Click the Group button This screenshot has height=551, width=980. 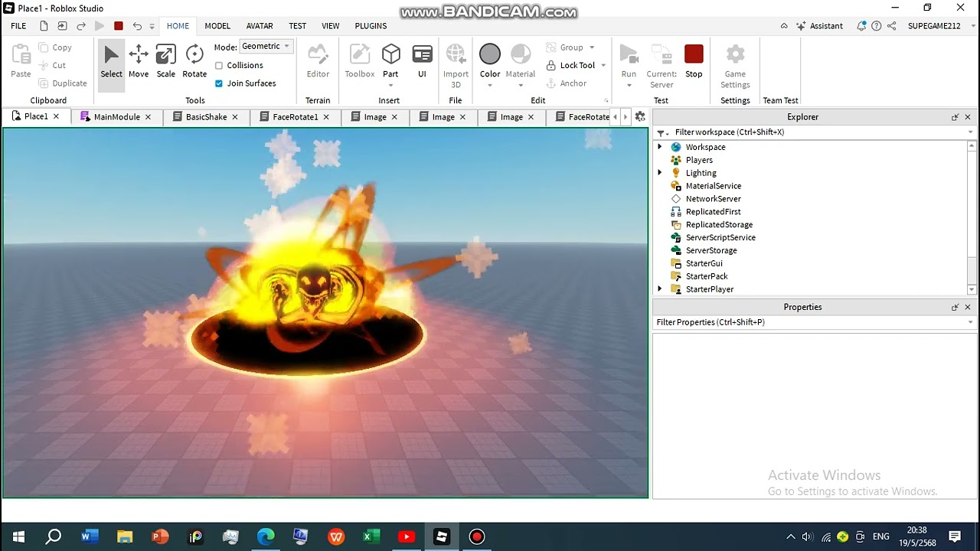564,47
